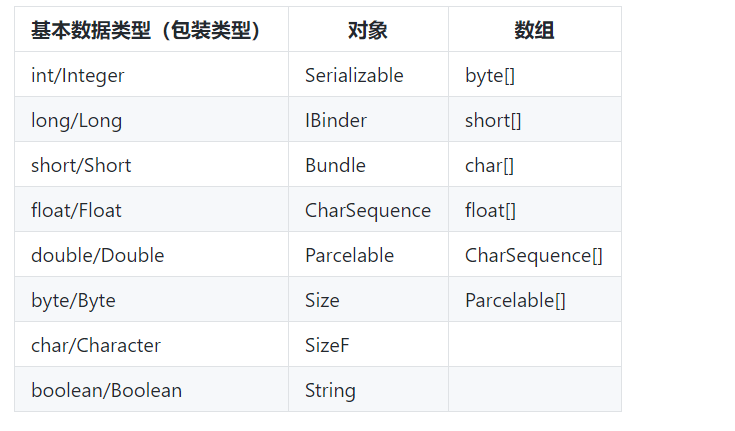The image size is (735, 431).
Task: Select the double/Double cell
Action: tap(97, 255)
